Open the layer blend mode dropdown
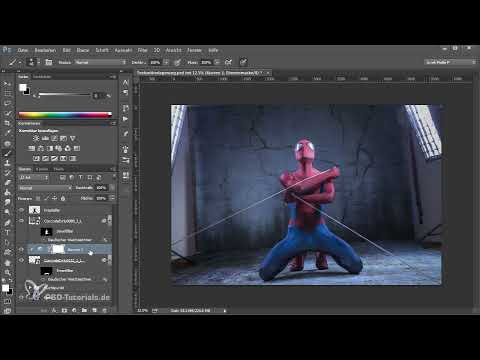Image resolution: width=480 pixels, height=360 pixels. pyautogui.click(x=45, y=188)
